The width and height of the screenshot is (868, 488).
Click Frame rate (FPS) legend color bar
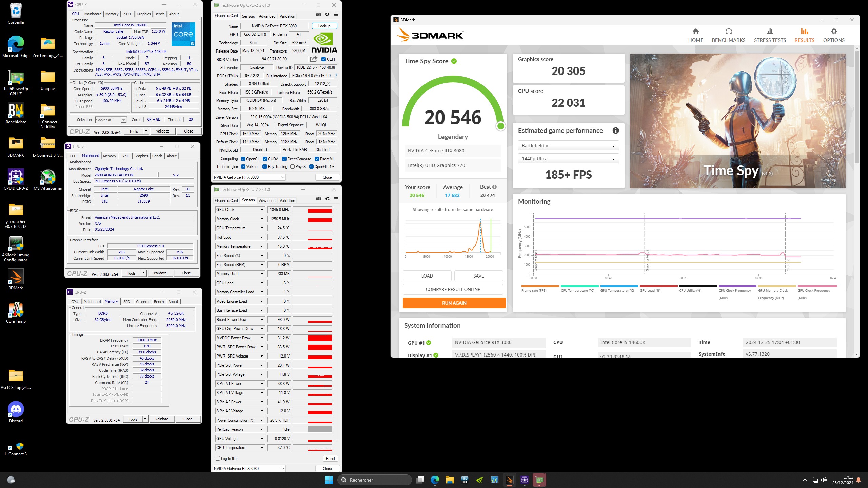540,286
